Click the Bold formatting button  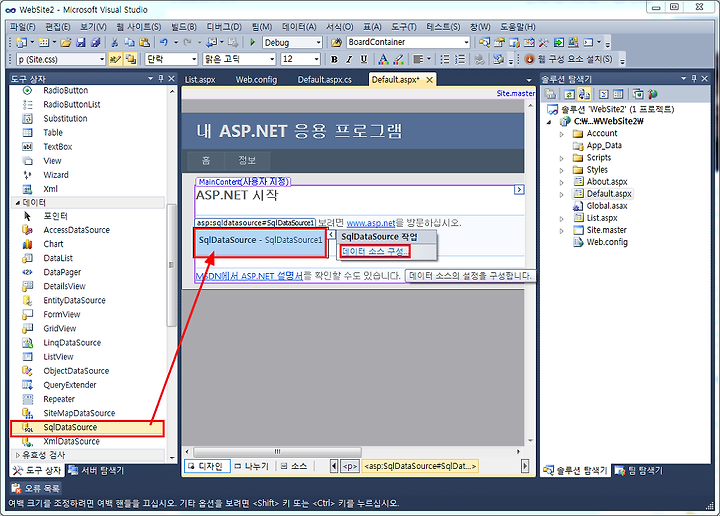pyautogui.click(x=334, y=59)
